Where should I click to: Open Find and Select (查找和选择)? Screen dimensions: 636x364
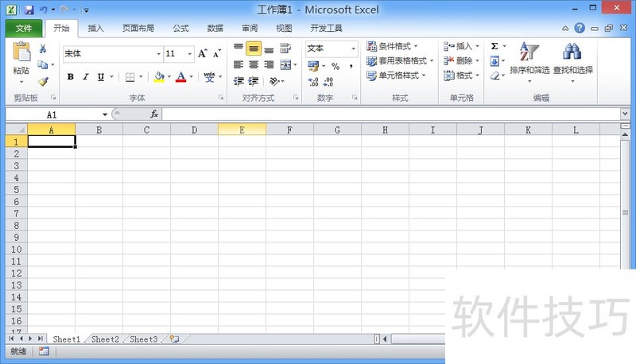(x=572, y=62)
